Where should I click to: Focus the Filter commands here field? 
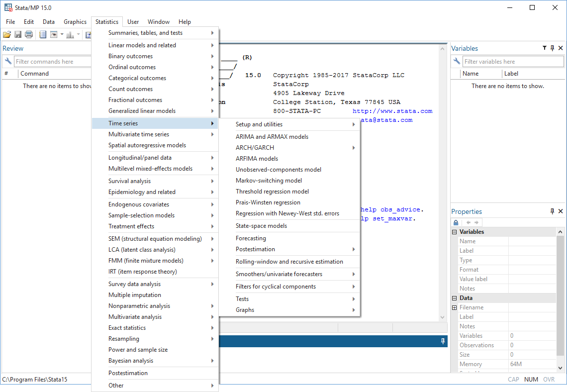click(52, 62)
